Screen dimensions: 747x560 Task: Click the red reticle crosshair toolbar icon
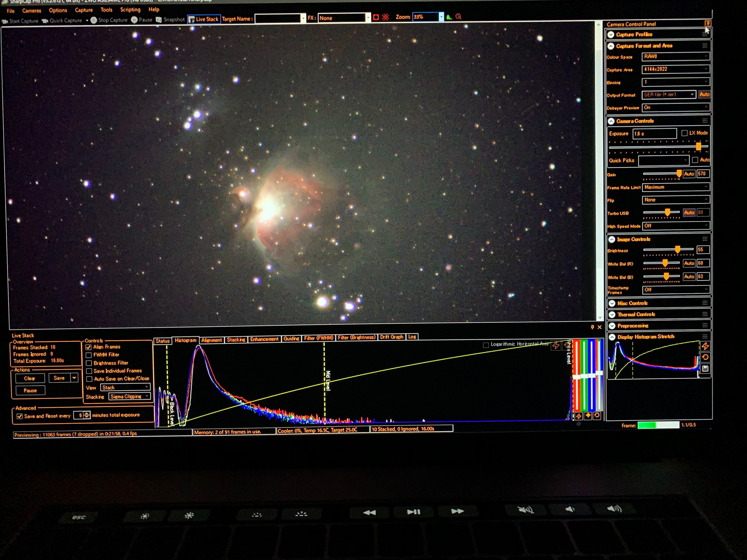click(385, 17)
